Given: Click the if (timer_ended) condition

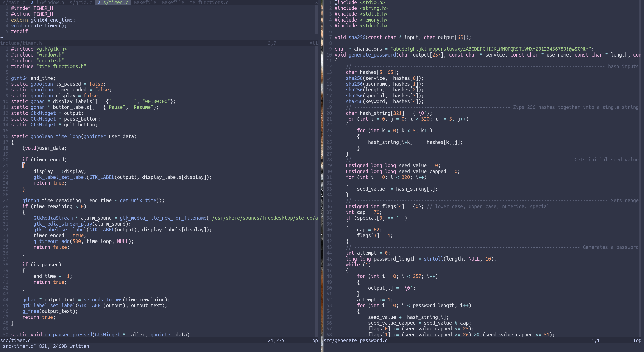Looking at the screenshot, I should coord(44,160).
